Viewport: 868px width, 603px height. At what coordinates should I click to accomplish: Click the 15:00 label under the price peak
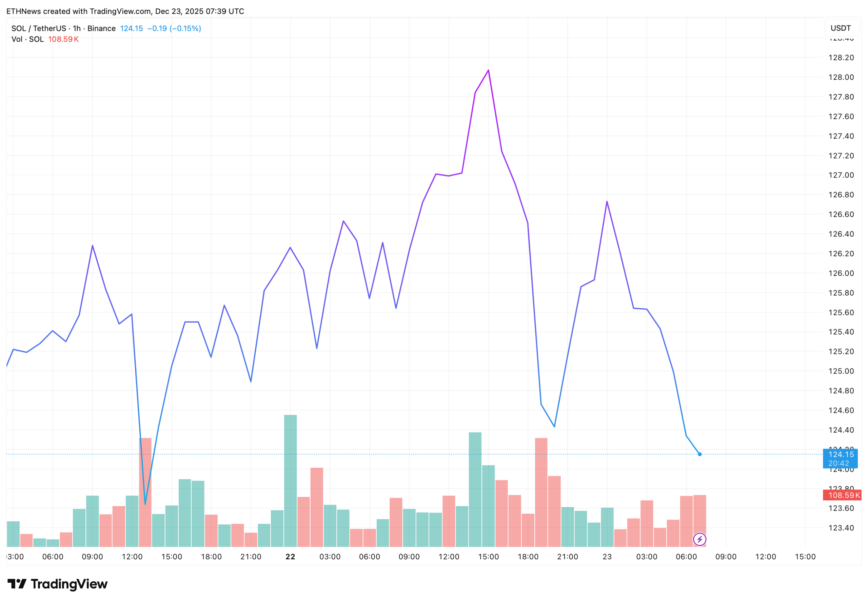tap(488, 557)
